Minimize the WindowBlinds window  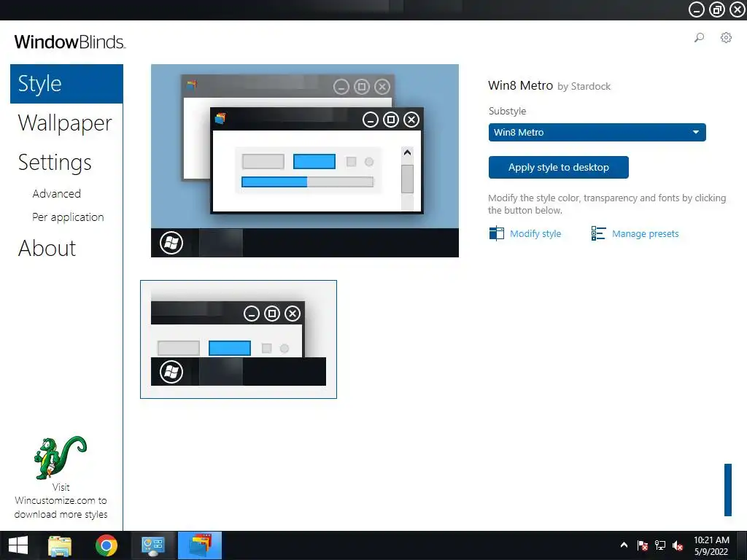tap(696, 9)
